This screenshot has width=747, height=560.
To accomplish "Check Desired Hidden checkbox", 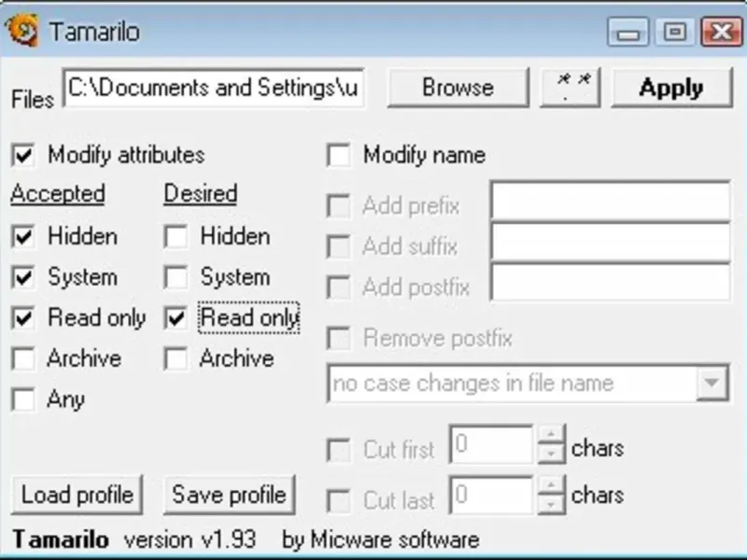I will click(x=176, y=237).
